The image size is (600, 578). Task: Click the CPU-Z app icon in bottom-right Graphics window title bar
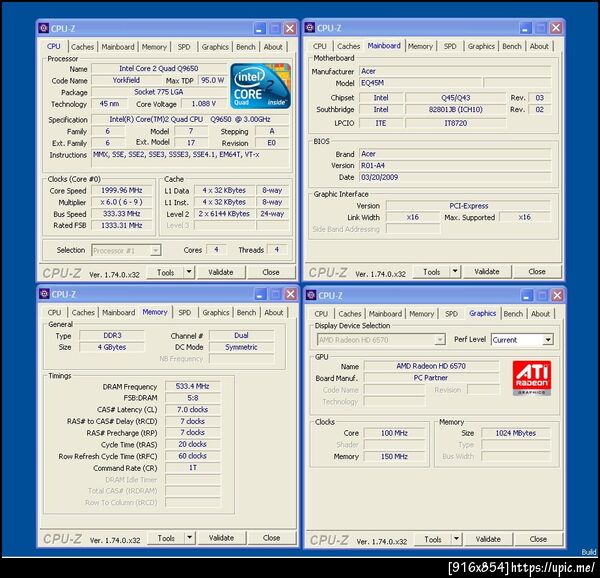311,295
